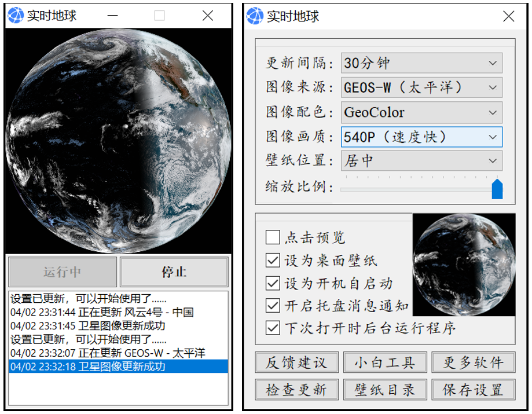Open the 图像来源 dropdown showing GEOS-W

pyautogui.click(x=421, y=87)
